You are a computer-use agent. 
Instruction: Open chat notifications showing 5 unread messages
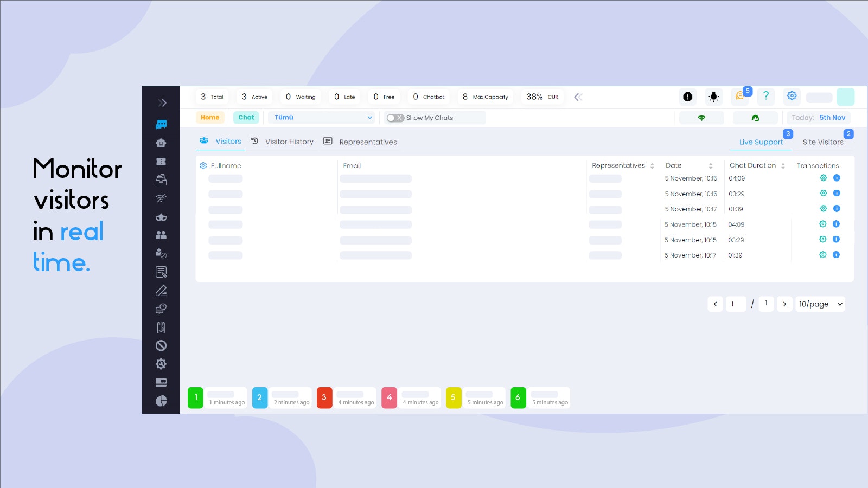click(739, 97)
